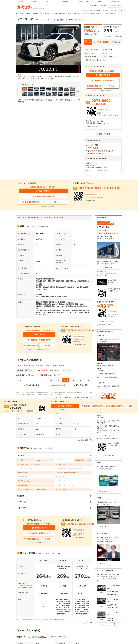This screenshot has height=644, width=138.
Task: Jump to 車両品質評価詳細情報 in the anchor bar
Action: pyautogui.click(x=29, y=218)
